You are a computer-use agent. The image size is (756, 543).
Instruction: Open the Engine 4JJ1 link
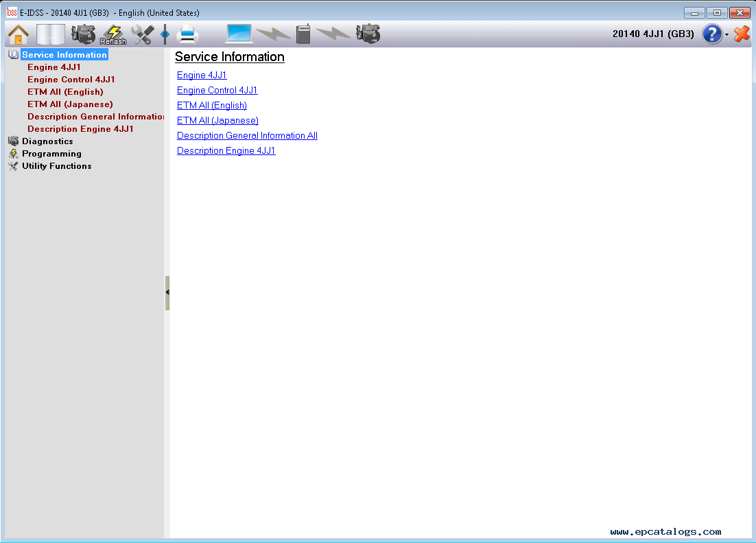click(x=202, y=76)
